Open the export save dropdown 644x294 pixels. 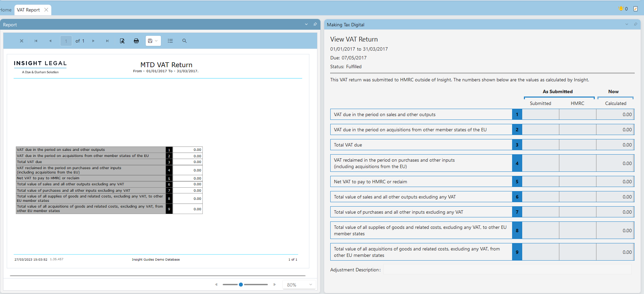[153, 41]
